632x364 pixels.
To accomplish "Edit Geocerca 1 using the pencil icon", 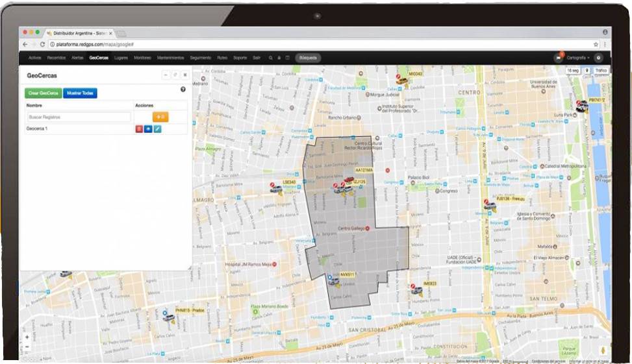I will (x=157, y=129).
